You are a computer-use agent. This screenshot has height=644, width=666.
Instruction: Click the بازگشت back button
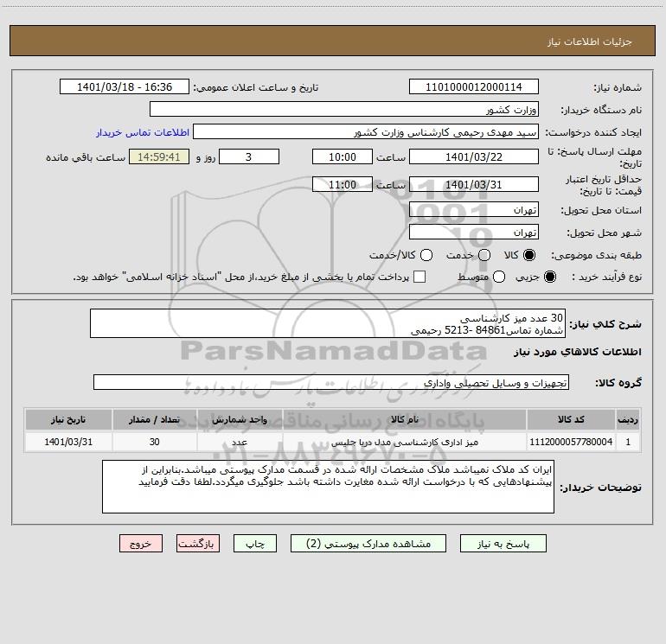(x=198, y=544)
